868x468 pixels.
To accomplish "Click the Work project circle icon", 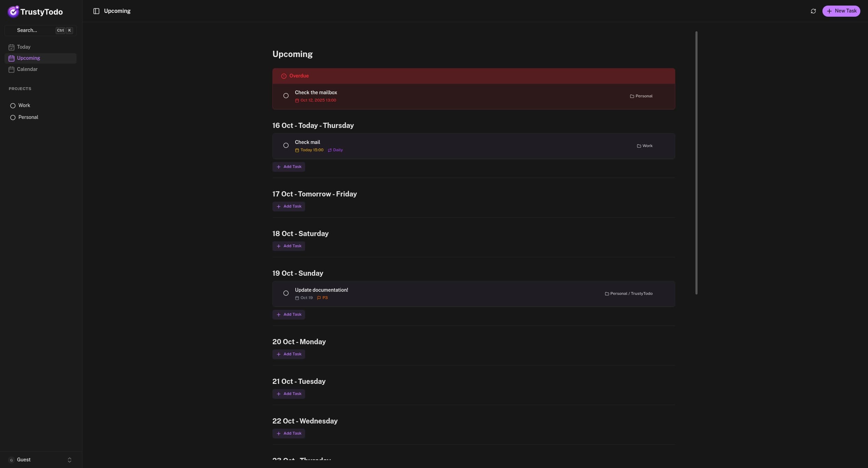I will point(13,106).
